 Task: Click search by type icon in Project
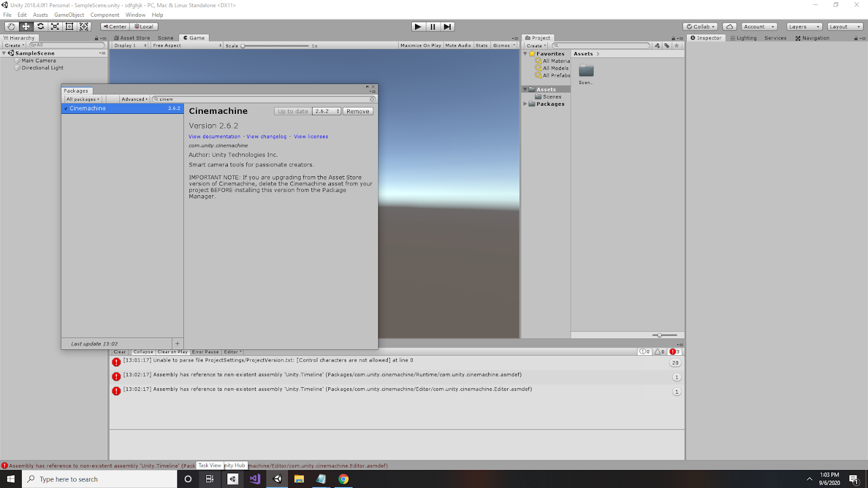[658, 46]
